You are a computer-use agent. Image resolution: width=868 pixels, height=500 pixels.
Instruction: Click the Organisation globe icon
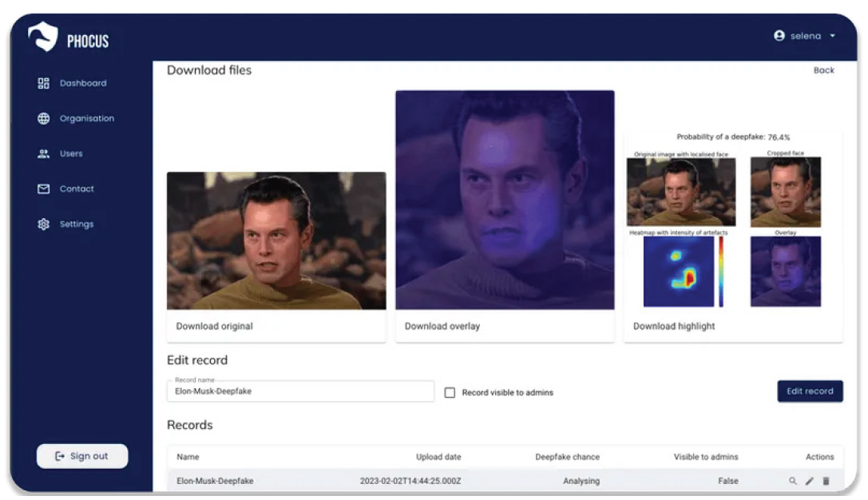(43, 118)
